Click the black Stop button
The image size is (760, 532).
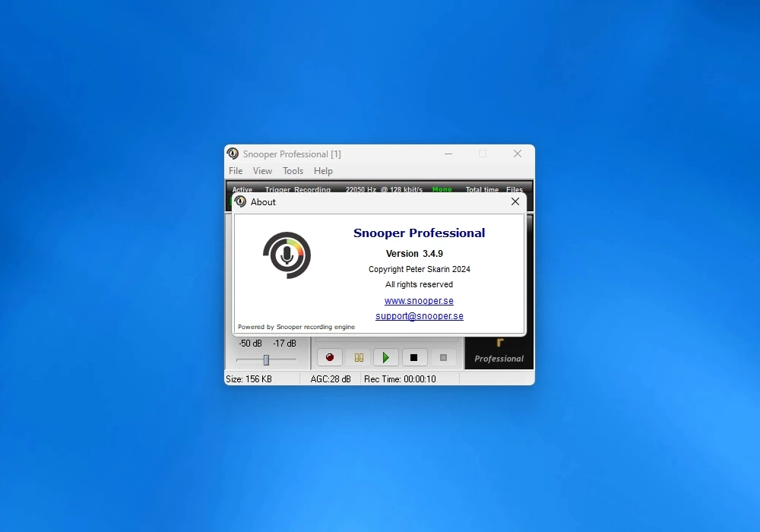click(x=414, y=357)
